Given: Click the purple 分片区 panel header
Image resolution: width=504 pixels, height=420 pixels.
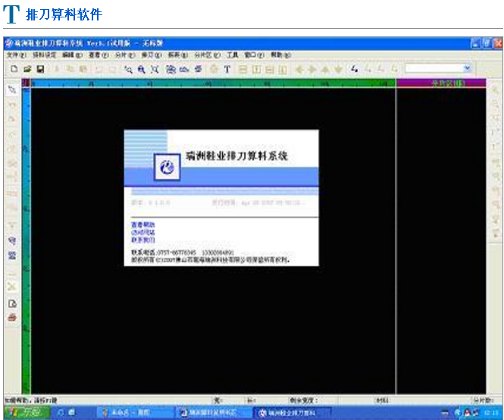Looking at the screenshot, I should point(440,83).
